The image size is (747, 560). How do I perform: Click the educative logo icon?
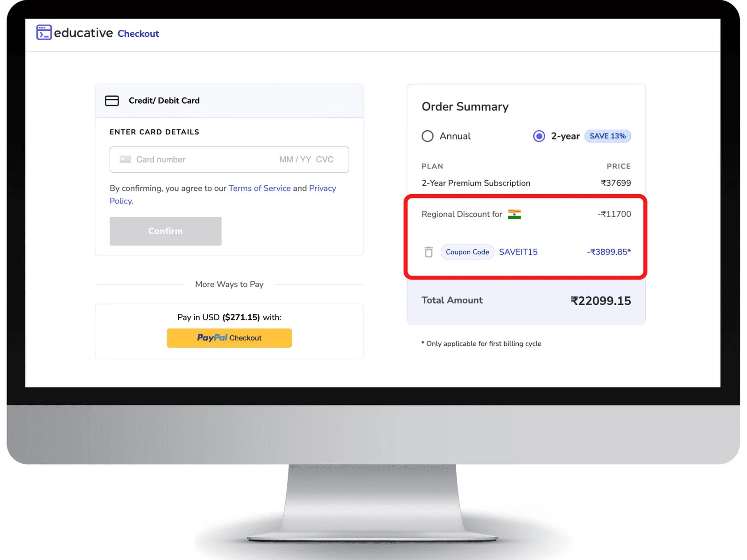point(44,33)
